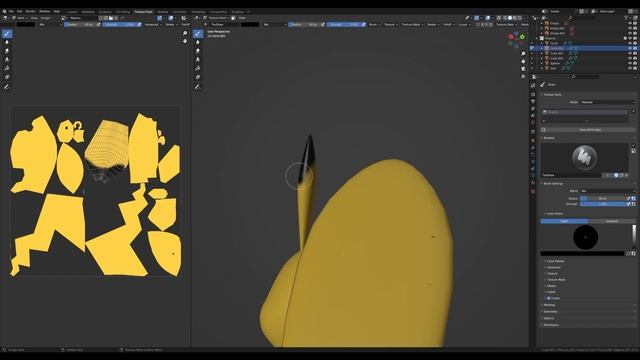This screenshot has width=640, height=360.
Task: Select material preview viewport shading mode
Action: point(515,18)
